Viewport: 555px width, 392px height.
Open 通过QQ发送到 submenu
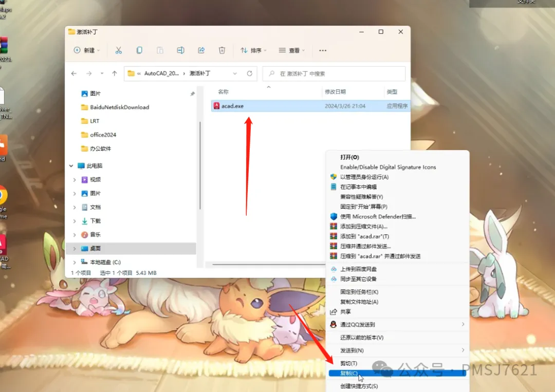[x=397, y=324]
